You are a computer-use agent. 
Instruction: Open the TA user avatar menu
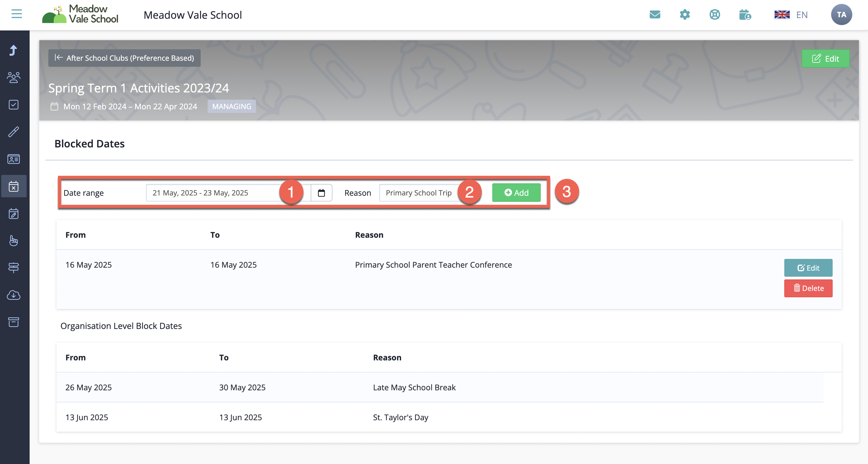[x=841, y=14]
